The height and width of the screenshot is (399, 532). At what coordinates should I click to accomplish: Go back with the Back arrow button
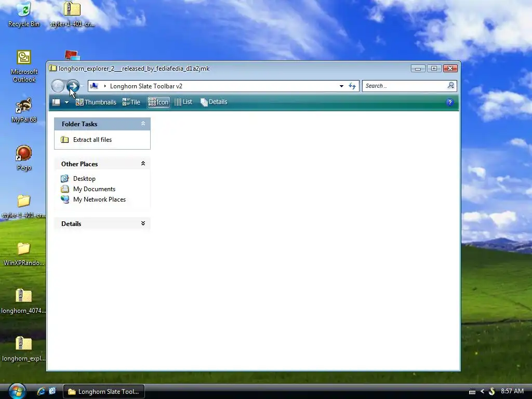click(58, 86)
